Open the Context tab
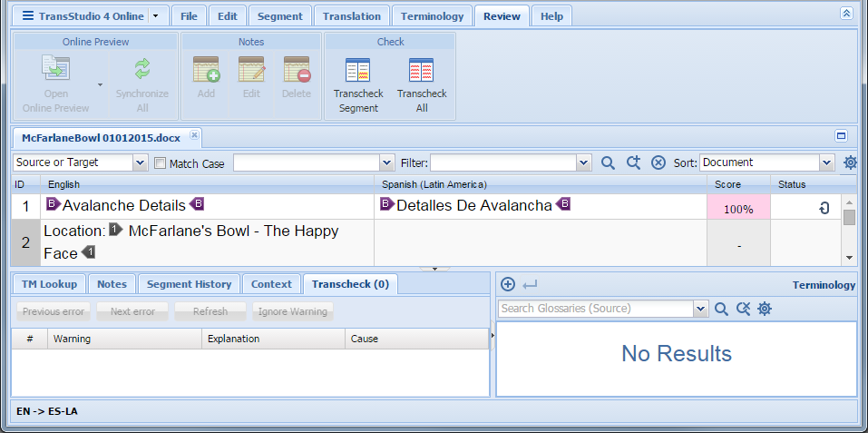Viewport: 868px width, 433px height. point(271,284)
